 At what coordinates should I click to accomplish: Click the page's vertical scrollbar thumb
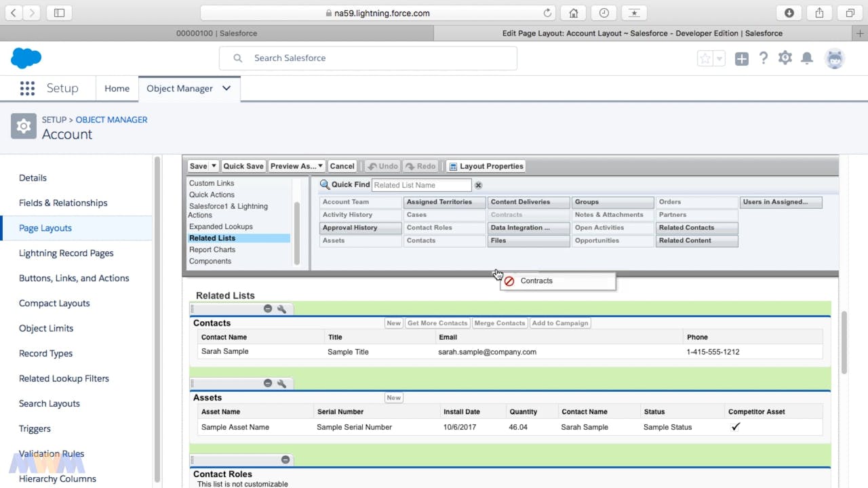pos(844,342)
